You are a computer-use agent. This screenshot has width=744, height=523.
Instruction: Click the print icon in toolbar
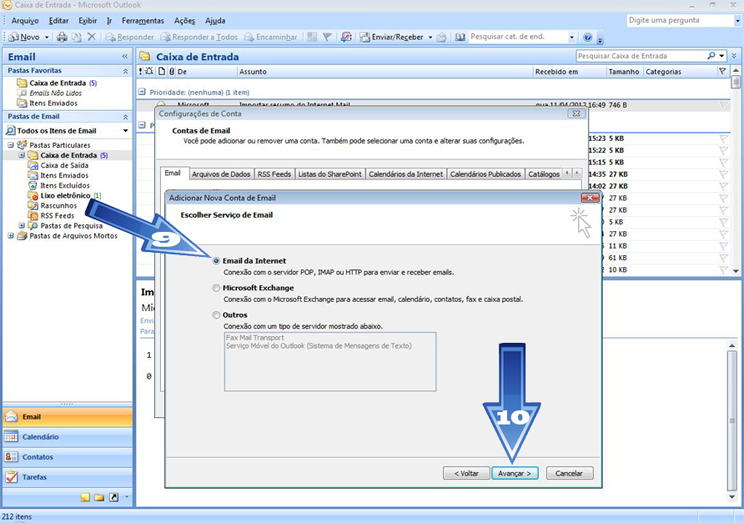[62, 37]
